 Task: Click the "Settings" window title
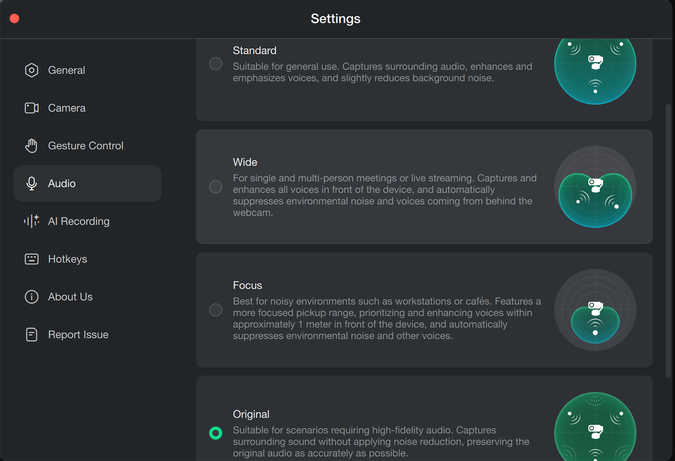(x=336, y=19)
